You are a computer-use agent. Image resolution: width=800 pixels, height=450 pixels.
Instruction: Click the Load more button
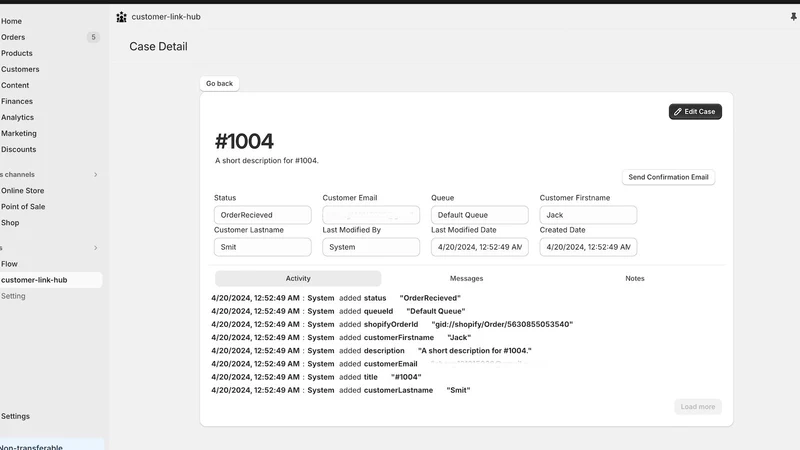point(697,407)
